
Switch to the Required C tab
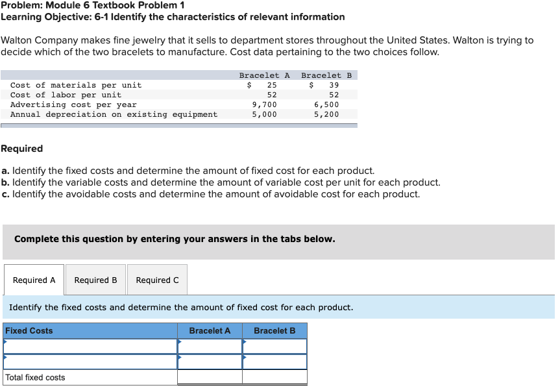click(157, 279)
